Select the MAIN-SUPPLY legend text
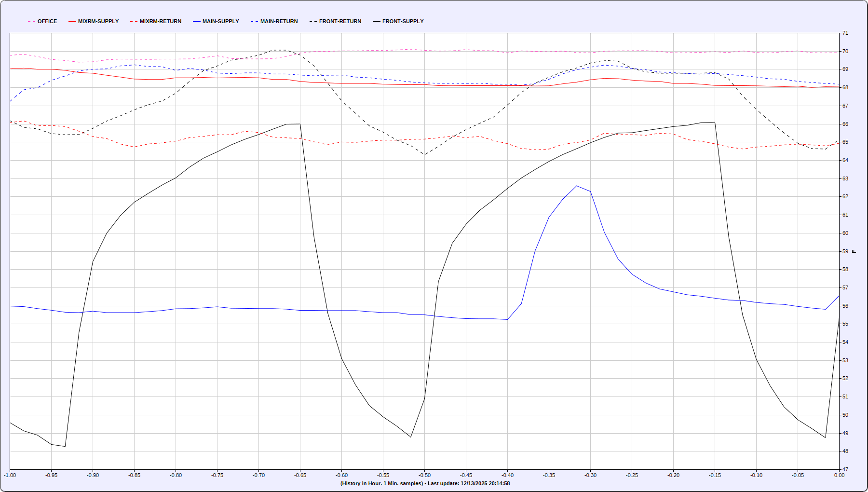868x492 pixels. pos(220,21)
